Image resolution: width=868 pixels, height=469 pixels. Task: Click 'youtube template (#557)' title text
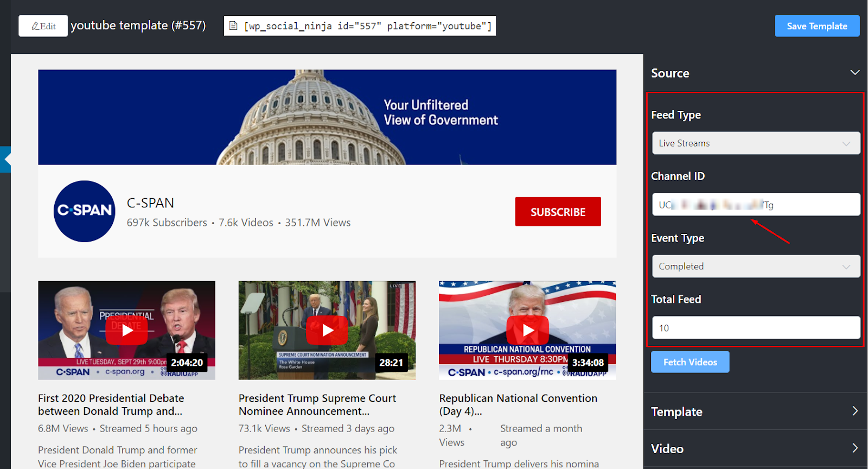tap(138, 26)
